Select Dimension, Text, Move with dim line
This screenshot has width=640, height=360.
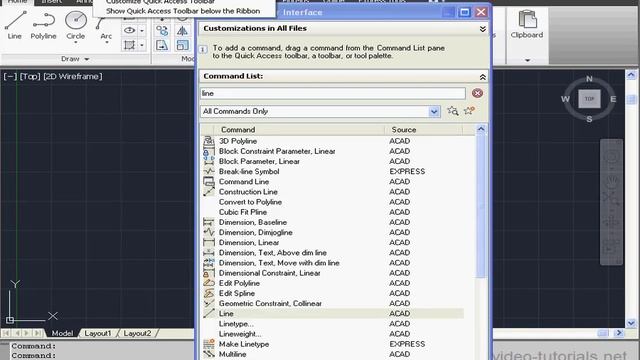(333, 263)
